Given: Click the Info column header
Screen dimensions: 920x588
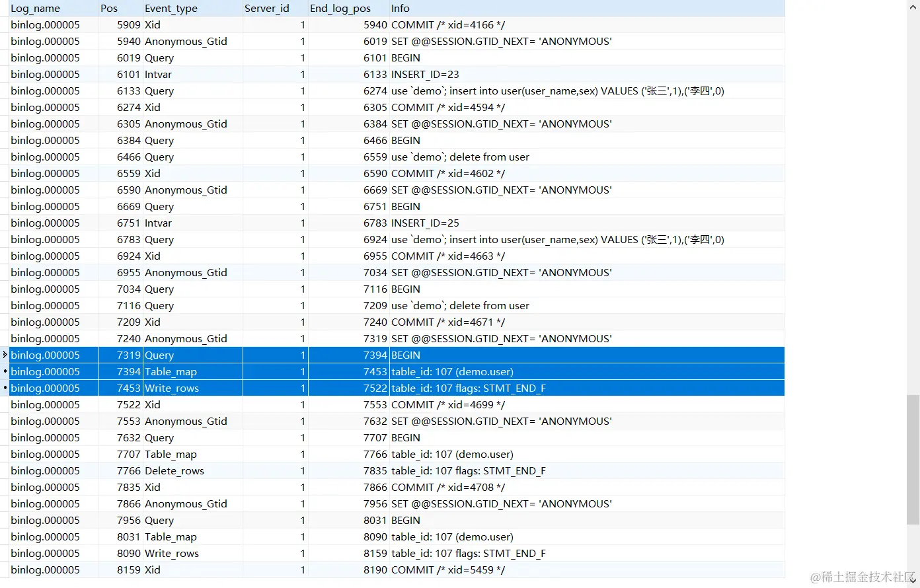Looking at the screenshot, I should pyautogui.click(x=587, y=9).
